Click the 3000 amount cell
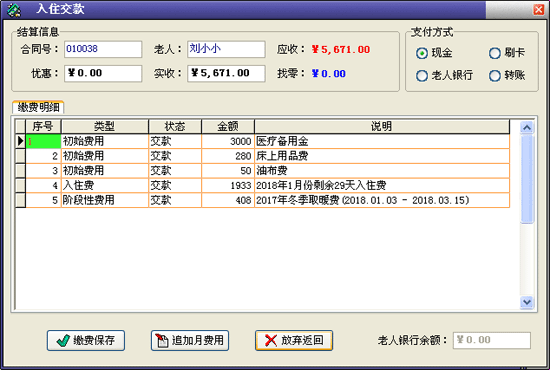The width and height of the screenshot is (550, 370). [x=228, y=141]
